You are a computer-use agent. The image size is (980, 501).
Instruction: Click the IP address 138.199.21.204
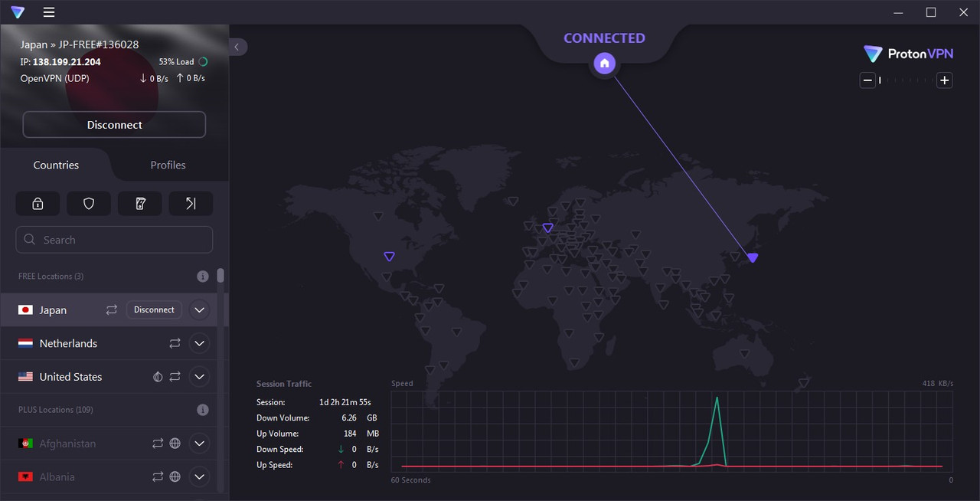(x=67, y=62)
